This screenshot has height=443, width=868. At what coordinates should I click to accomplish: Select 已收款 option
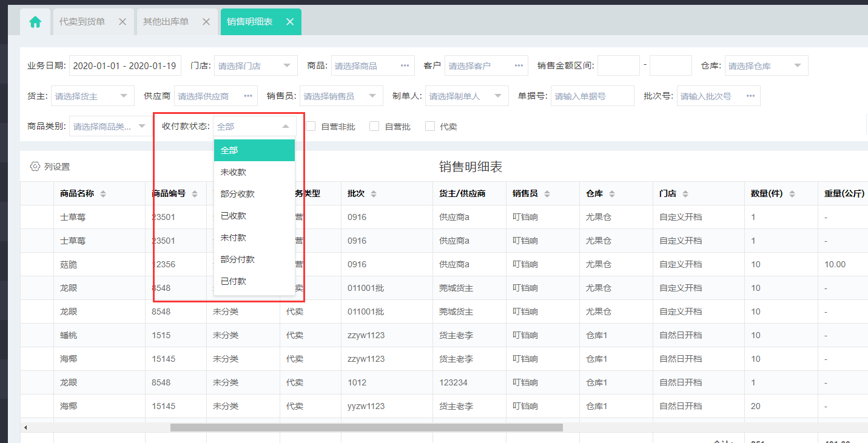254,216
